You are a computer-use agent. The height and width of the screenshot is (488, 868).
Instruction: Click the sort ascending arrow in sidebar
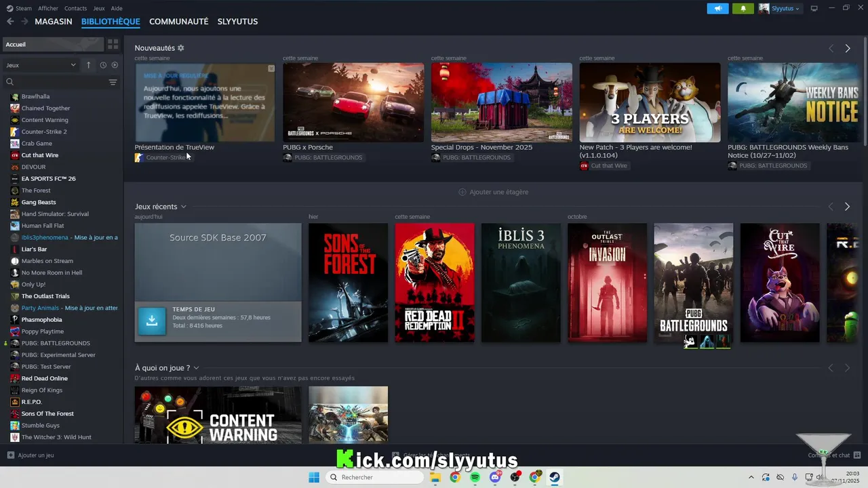(x=88, y=65)
